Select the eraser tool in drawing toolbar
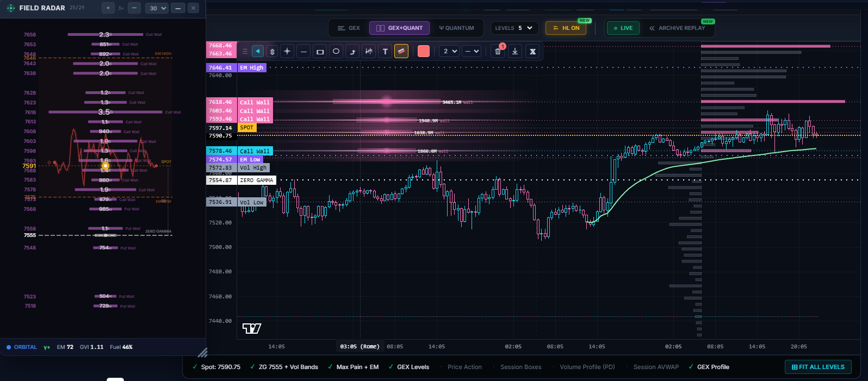Screen dimensions: 868x381 tap(401, 51)
